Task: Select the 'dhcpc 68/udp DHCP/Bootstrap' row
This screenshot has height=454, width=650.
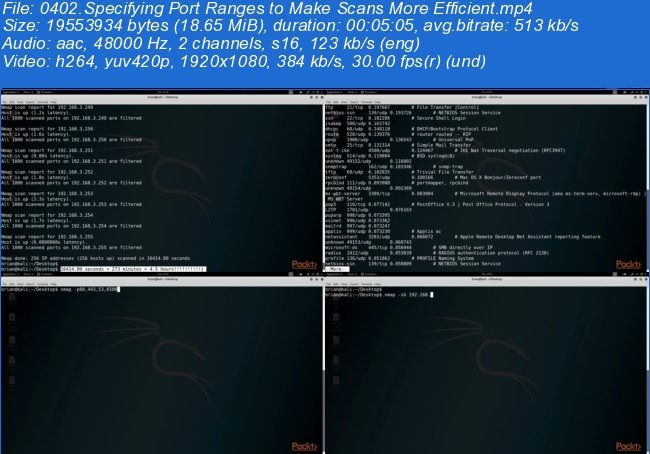Action: pyautogui.click(x=412, y=129)
